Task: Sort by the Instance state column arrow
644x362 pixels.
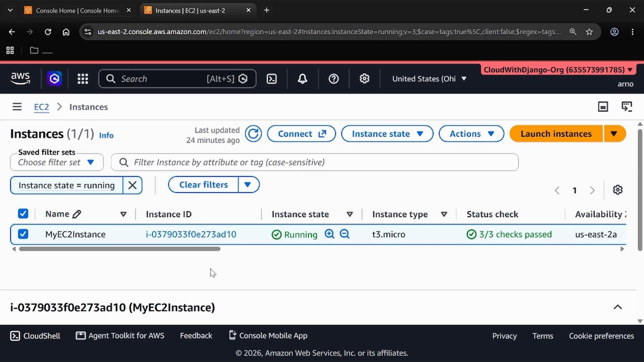Action: tap(350, 214)
